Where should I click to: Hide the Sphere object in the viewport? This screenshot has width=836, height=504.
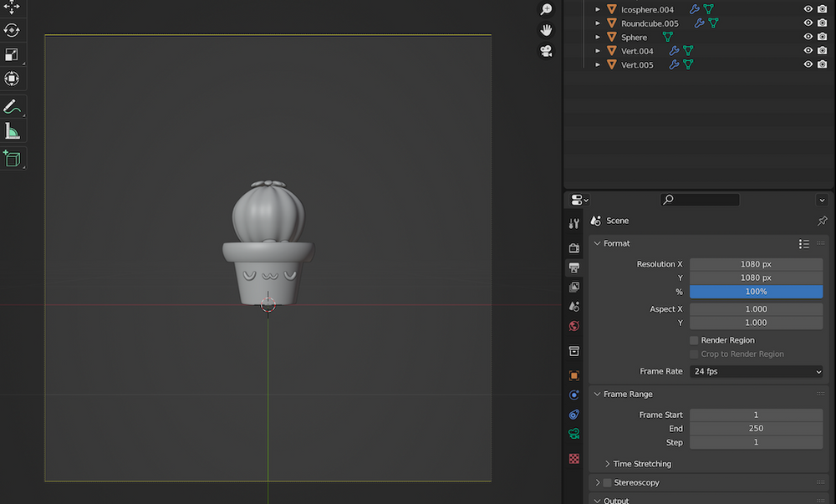click(808, 37)
